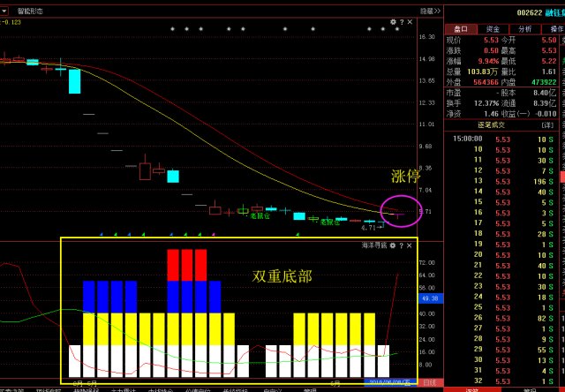Switch to the 分析 tab
Image resolution: width=565 pixels, height=392 pixels.
[524, 29]
